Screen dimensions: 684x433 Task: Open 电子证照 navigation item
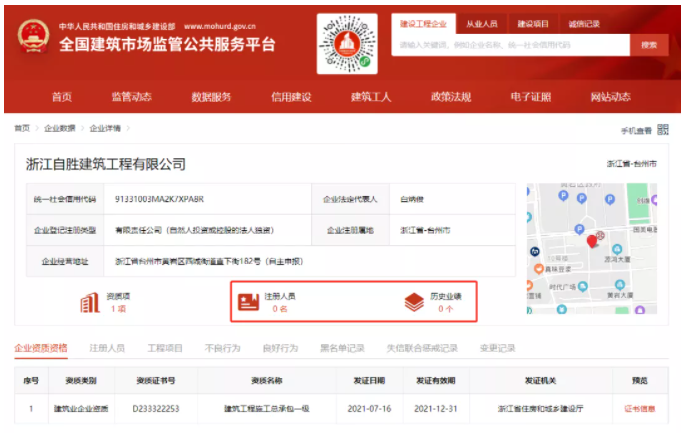click(531, 97)
